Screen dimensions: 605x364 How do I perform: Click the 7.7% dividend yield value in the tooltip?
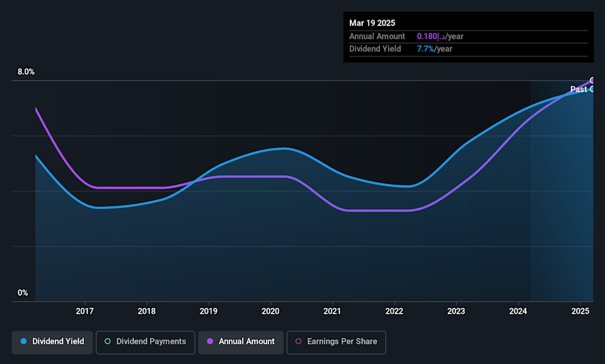point(425,49)
